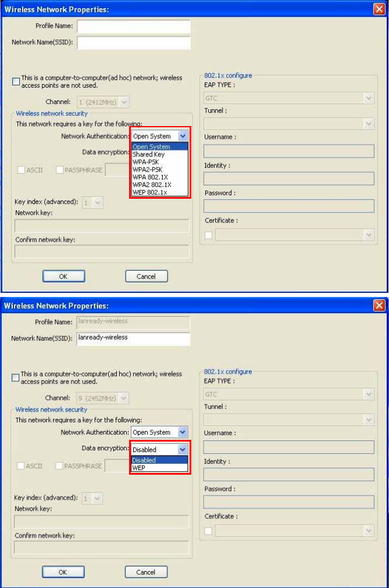This screenshot has width=389, height=588.
Task: Click Profile Name field containing lanready-wireless
Action: coord(133,322)
